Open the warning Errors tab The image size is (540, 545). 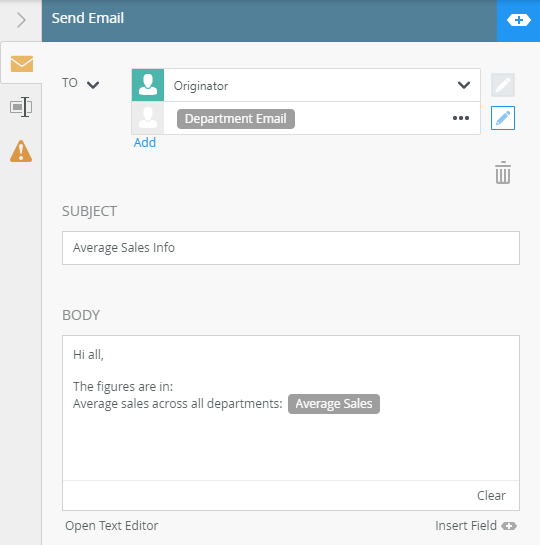coord(21,151)
